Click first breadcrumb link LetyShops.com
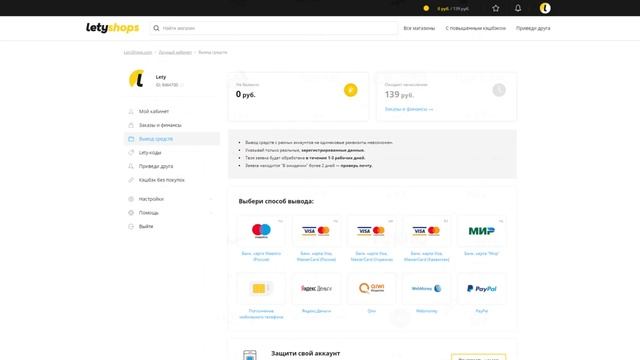Viewport: 640px width, 360px height. [138, 53]
